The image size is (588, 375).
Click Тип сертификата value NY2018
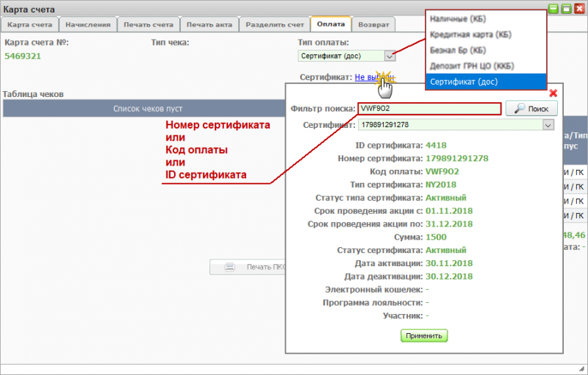click(440, 185)
